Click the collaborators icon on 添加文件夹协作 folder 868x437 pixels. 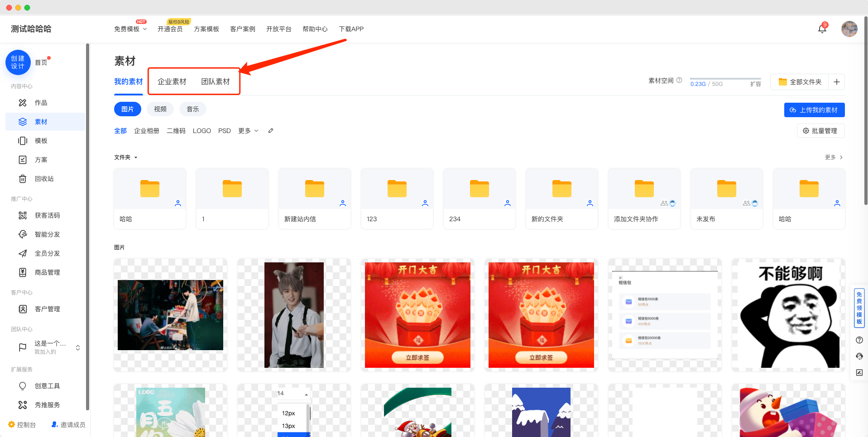tap(664, 204)
